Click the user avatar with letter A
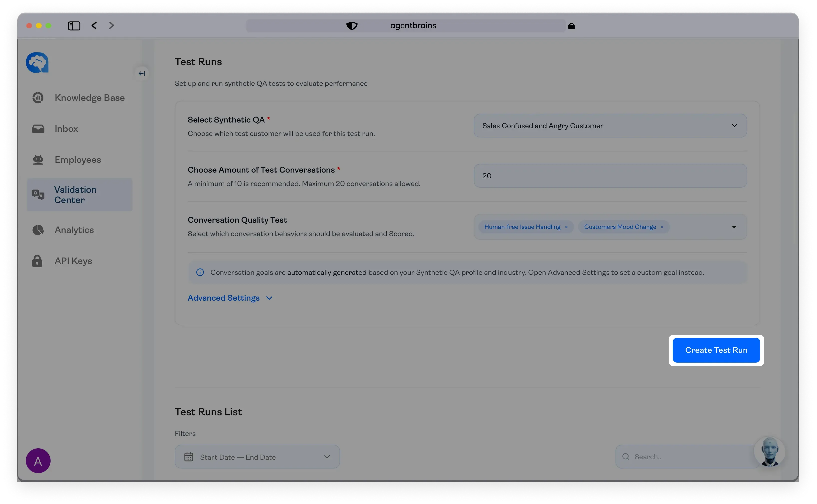 point(38,461)
